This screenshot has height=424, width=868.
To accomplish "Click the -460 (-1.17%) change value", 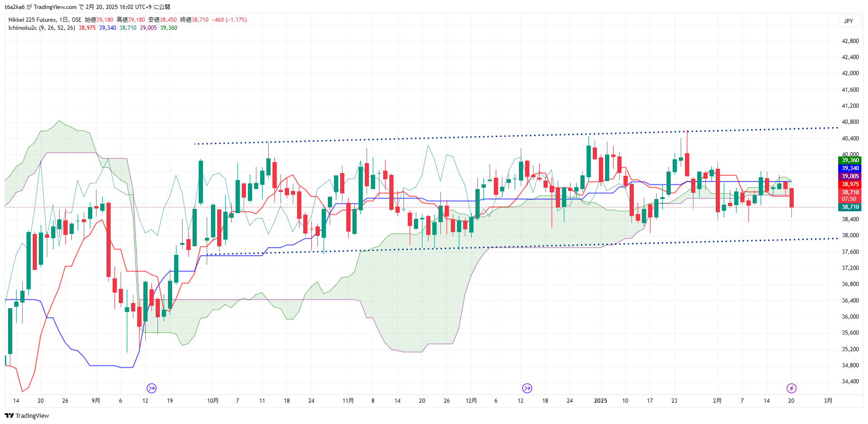I will pos(229,20).
